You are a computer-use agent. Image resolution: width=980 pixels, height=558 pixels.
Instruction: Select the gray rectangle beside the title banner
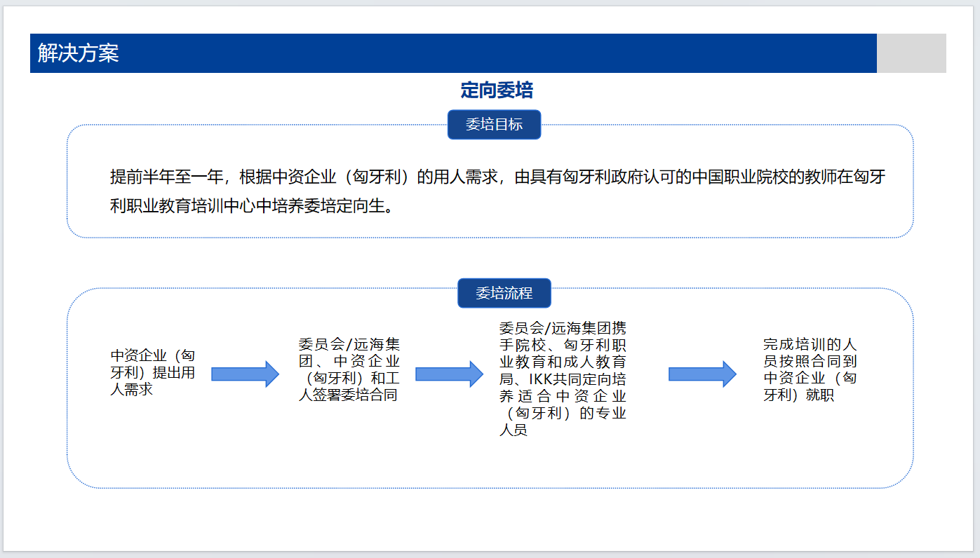[x=911, y=53]
